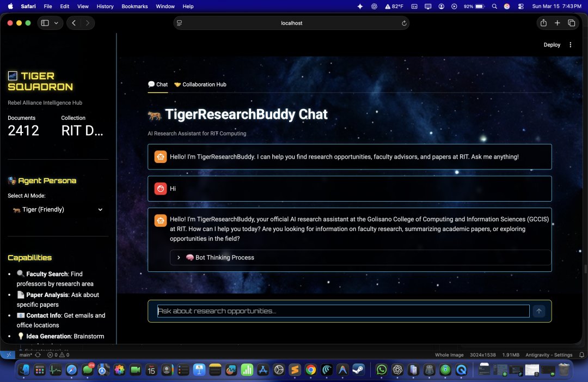
Task: Open the Select AI Mode dropdown showing Tiger (Friendly)
Action: (x=58, y=209)
